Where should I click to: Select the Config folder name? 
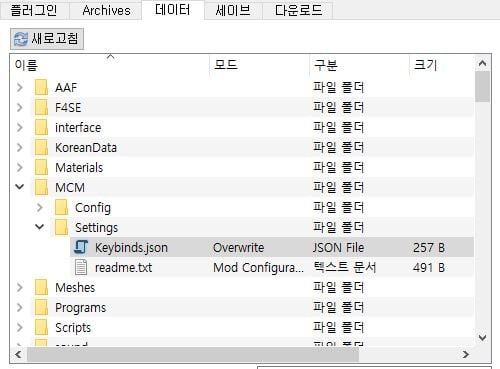(93, 208)
